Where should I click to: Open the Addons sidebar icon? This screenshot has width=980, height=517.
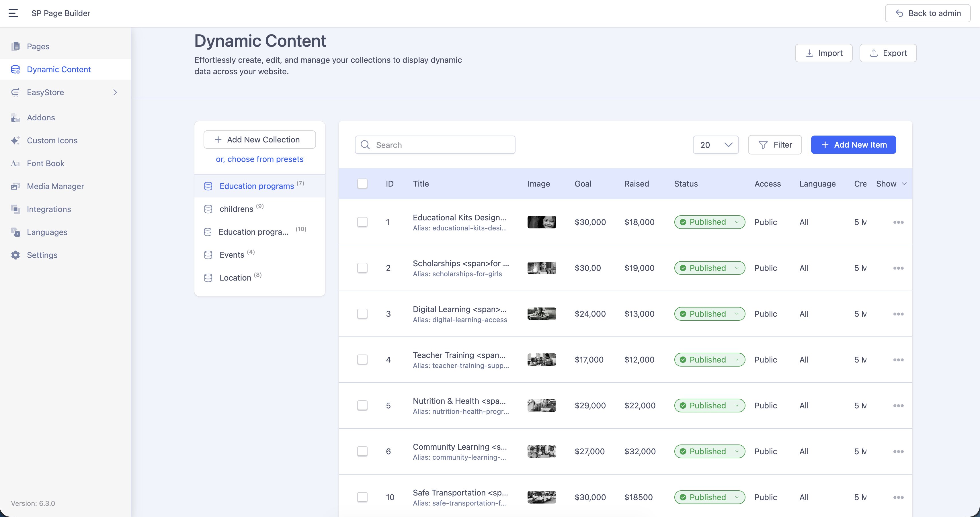tap(15, 118)
